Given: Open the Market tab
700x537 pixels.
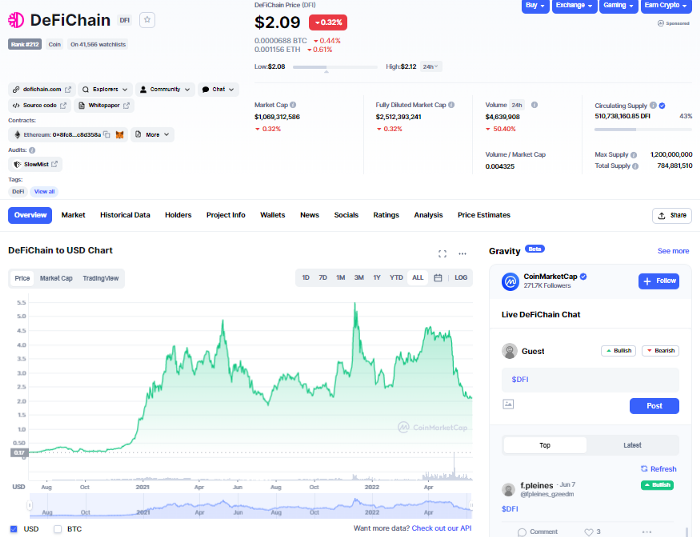Looking at the screenshot, I should [73, 215].
